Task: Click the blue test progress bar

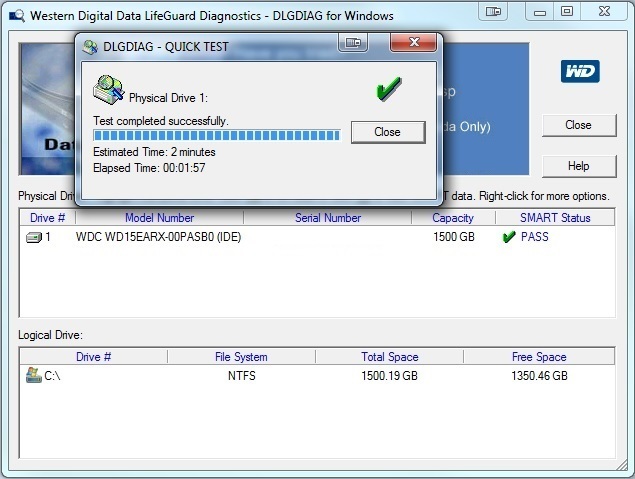Action: [x=217, y=135]
